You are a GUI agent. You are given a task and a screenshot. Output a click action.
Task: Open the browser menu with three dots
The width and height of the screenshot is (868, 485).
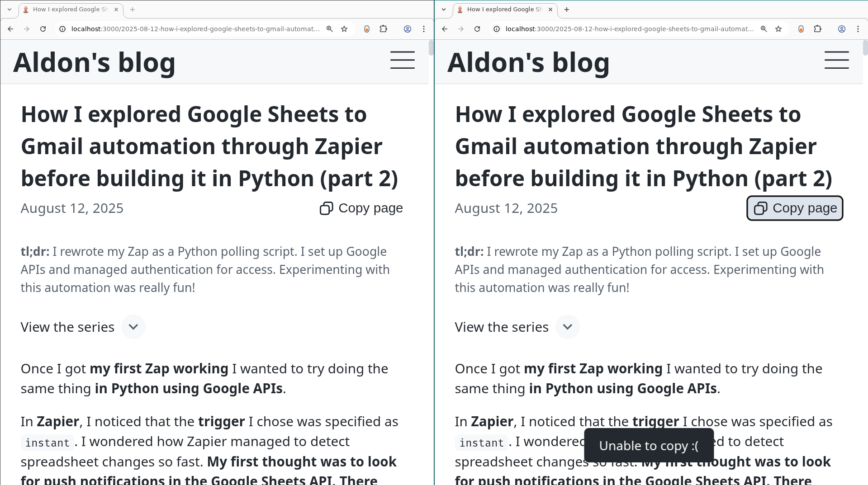pos(424,28)
